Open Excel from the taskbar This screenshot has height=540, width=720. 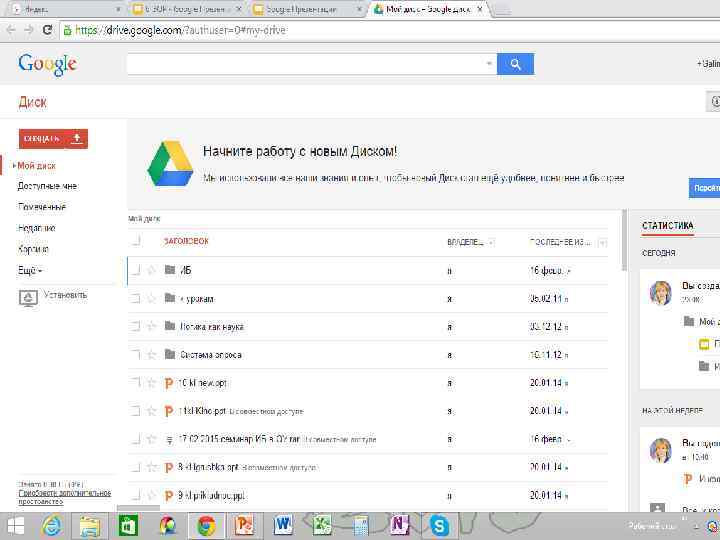pos(321,526)
